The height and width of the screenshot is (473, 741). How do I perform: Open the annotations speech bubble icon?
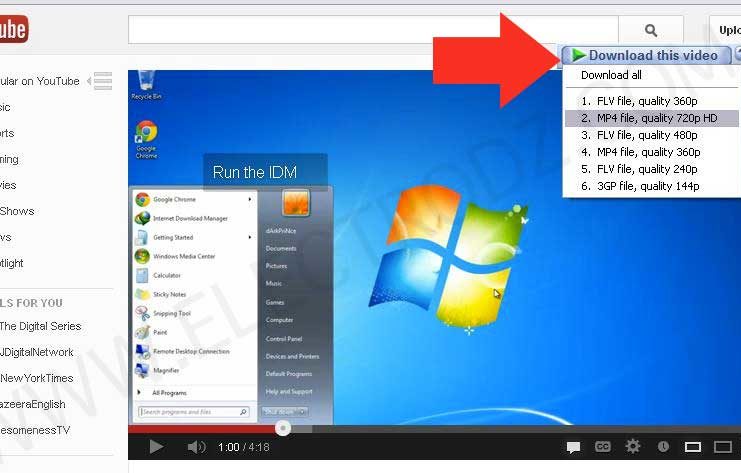573,447
